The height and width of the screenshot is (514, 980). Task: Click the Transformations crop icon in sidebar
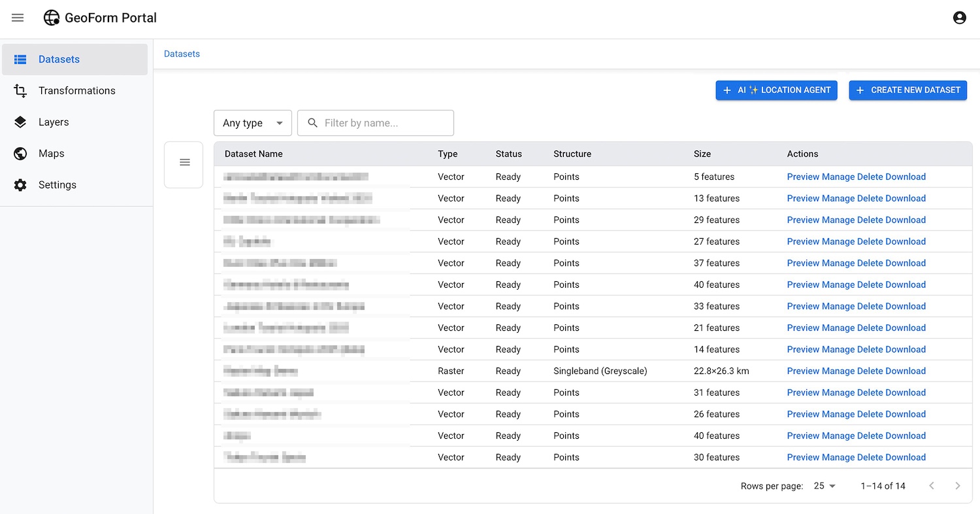(x=20, y=91)
